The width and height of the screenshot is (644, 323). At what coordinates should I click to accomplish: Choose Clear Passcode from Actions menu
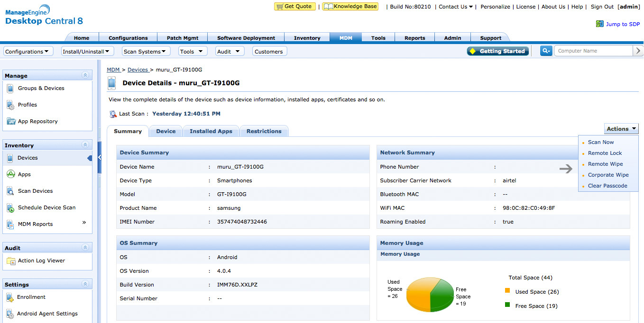(x=607, y=186)
